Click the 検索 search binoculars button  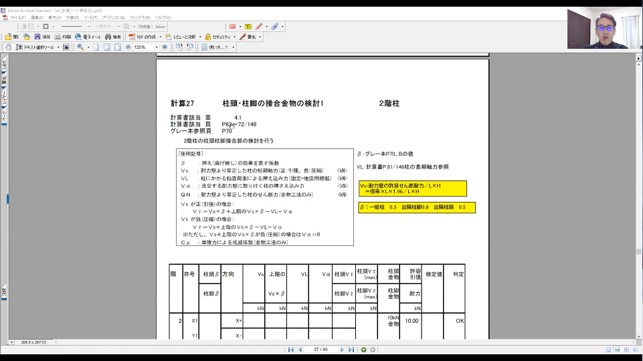click(113, 37)
